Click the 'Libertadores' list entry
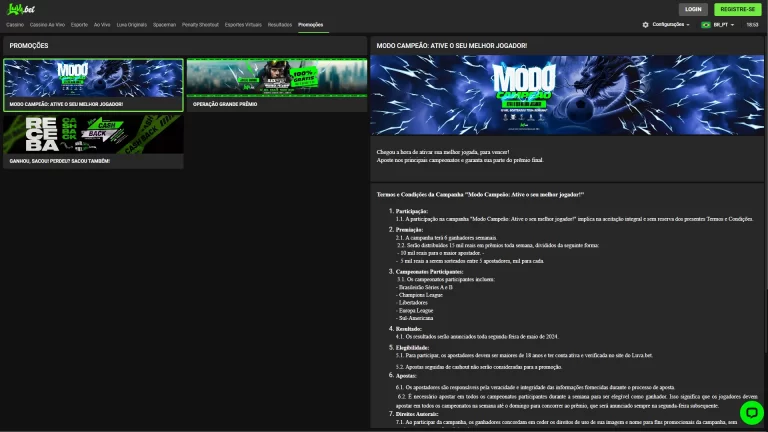Image resolution: width=768 pixels, height=432 pixels. pos(412,303)
